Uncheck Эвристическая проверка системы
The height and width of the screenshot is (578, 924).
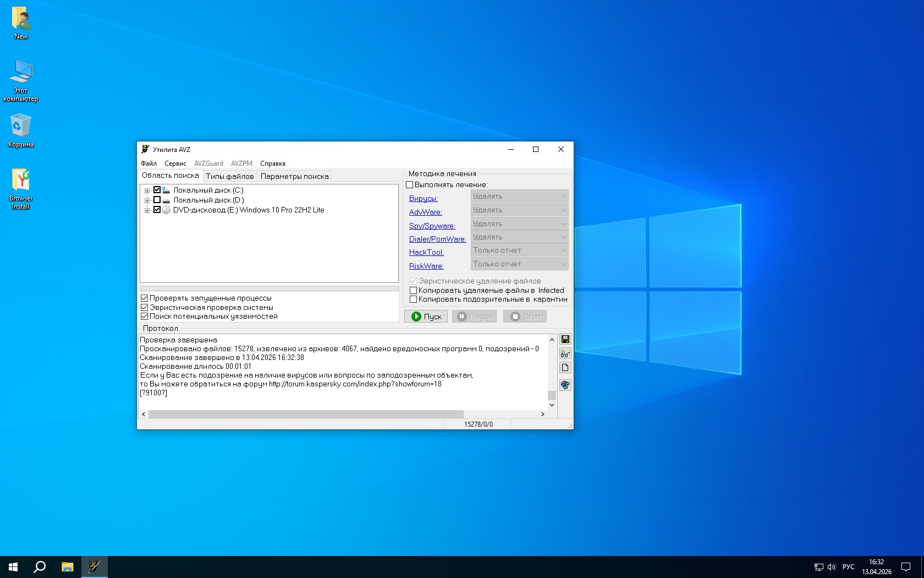[x=145, y=308]
